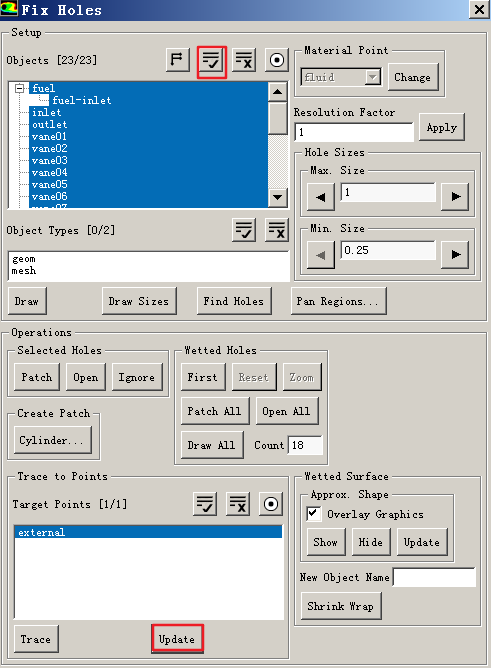
Task: Decrease Min. Size with left arrow
Action: (321, 255)
